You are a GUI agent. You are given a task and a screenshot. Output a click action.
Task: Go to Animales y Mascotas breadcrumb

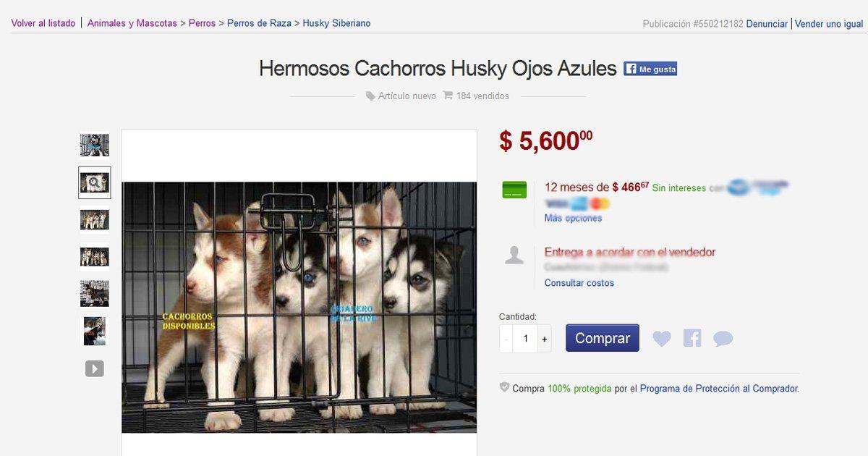coord(132,23)
